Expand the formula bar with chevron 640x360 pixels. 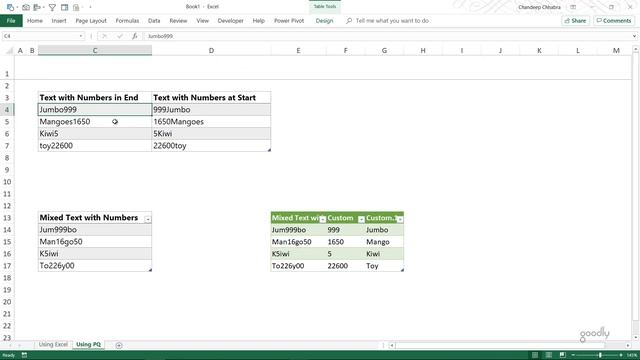tap(634, 36)
